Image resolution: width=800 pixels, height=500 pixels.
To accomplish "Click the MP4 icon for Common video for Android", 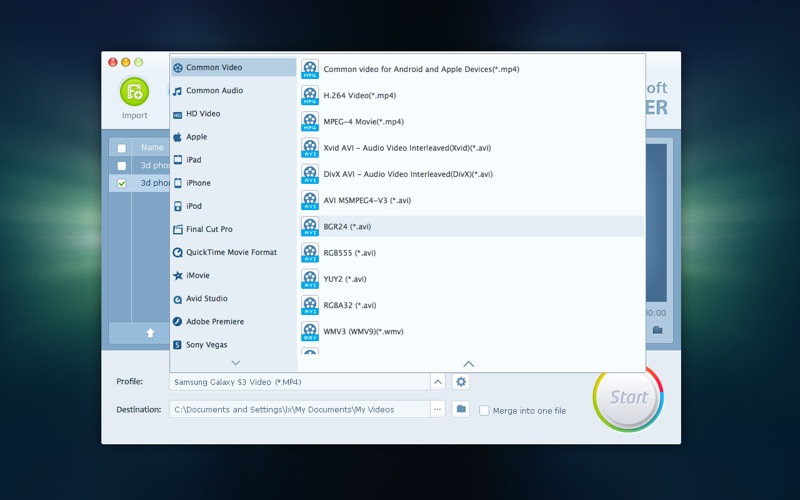I will coord(310,69).
